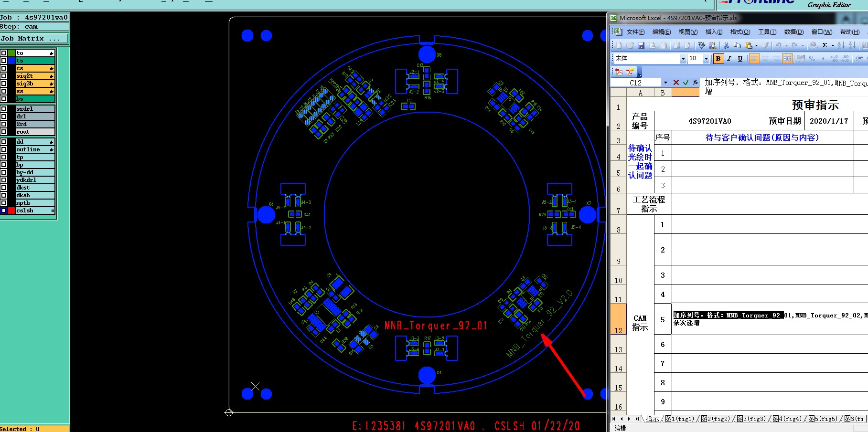Apply Align Left in Excel
Screen dimensions: 868x432
click(x=754, y=59)
